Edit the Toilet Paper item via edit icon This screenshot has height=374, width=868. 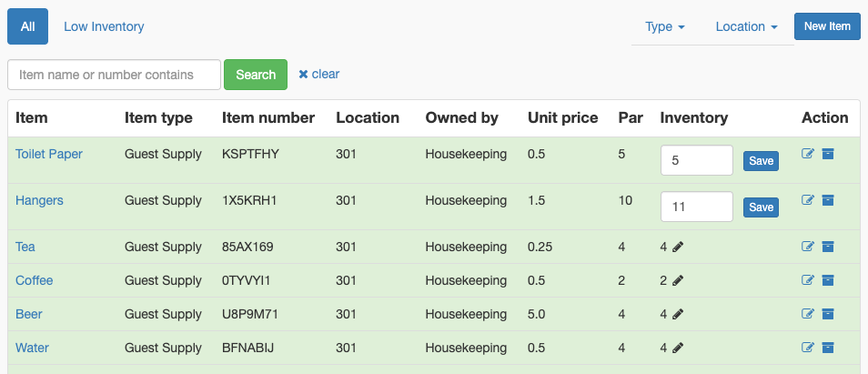click(808, 154)
